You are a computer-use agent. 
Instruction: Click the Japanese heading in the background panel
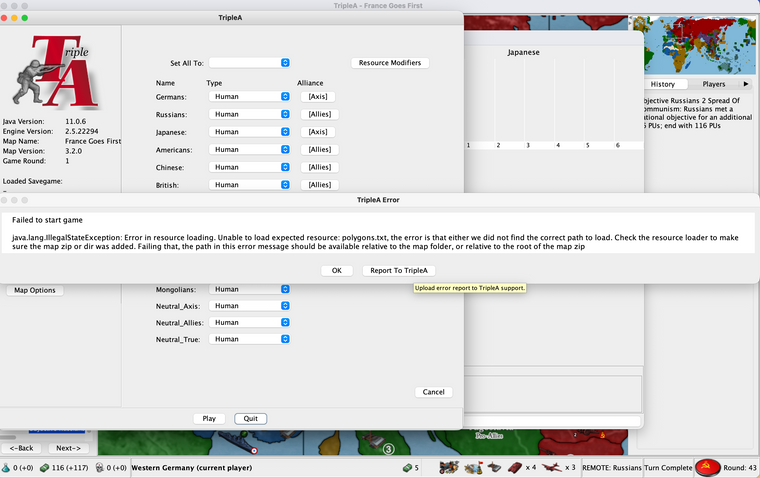click(x=523, y=52)
